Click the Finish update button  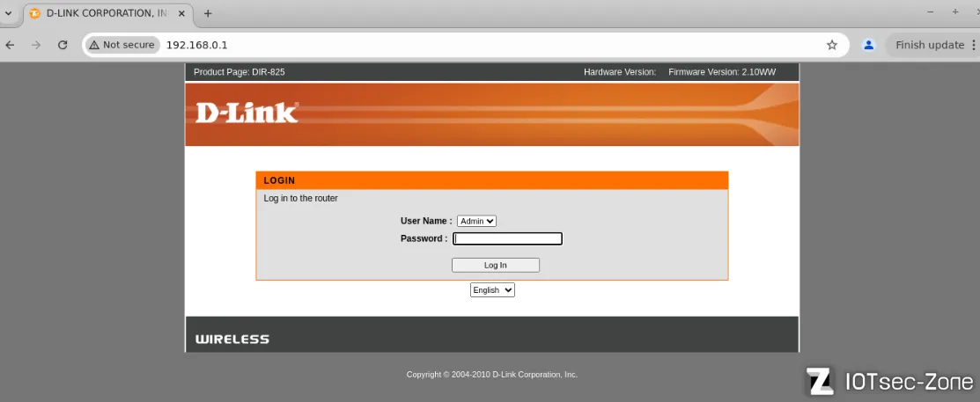[x=930, y=45]
